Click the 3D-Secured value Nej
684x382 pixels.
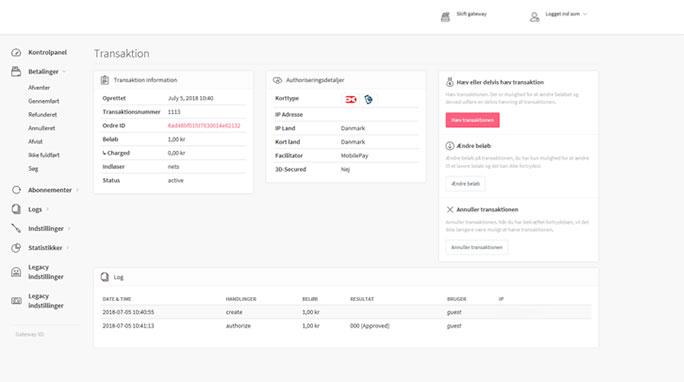click(x=345, y=169)
